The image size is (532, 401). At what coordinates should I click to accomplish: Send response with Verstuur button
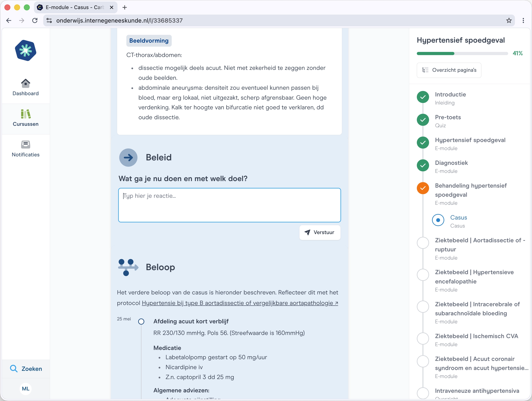(x=320, y=232)
